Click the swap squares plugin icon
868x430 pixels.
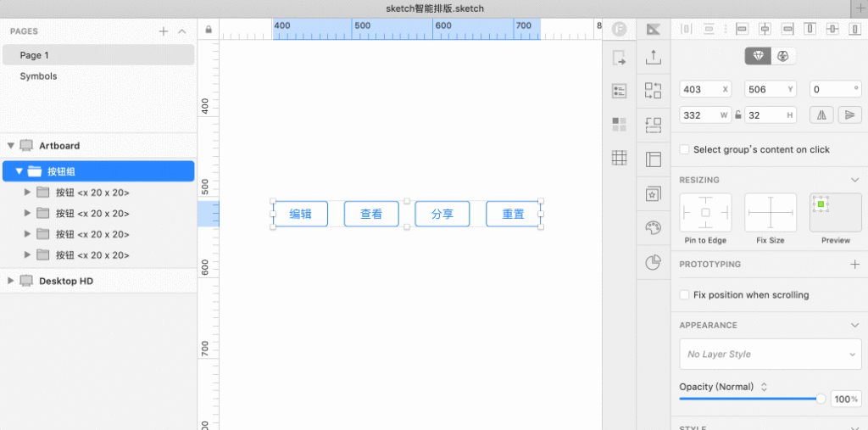654,90
